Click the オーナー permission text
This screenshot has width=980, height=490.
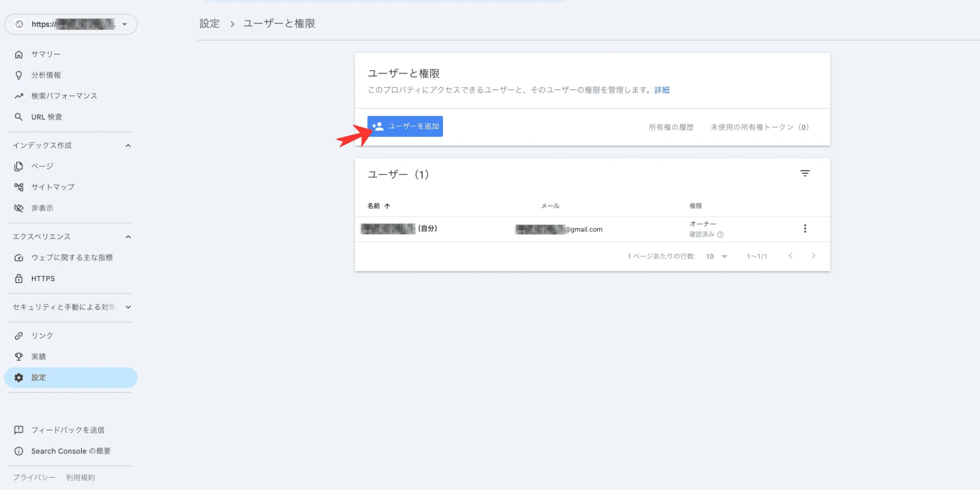(x=703, y=224)
